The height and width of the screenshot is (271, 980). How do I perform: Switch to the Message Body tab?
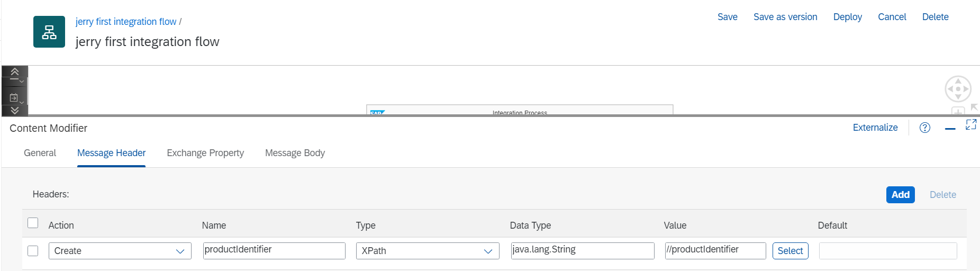(295, 153)
